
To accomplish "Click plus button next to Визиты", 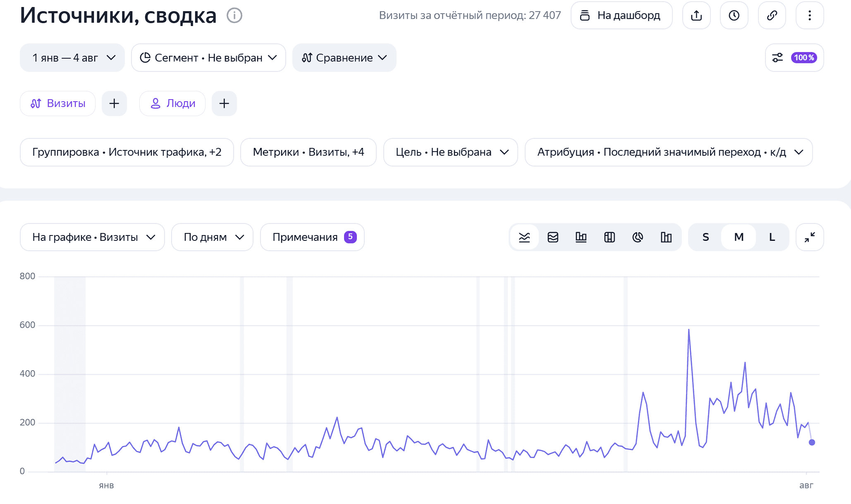I will (114, 103).
